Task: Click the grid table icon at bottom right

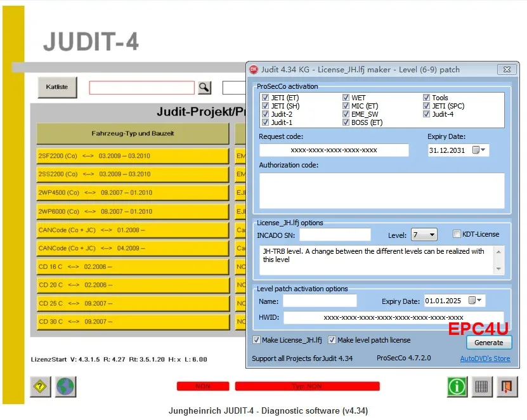Action: (481, 387)
